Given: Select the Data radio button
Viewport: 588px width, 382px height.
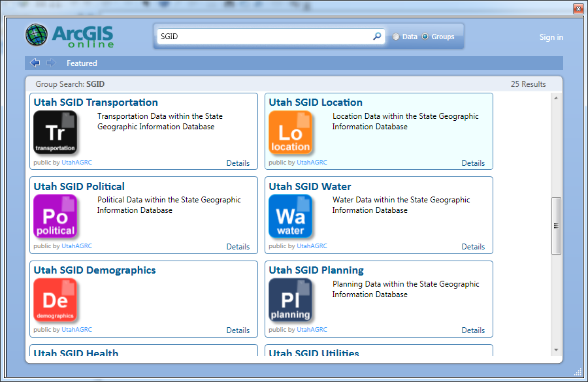Looking at the screenshot, I should click(x=396, y=37).
